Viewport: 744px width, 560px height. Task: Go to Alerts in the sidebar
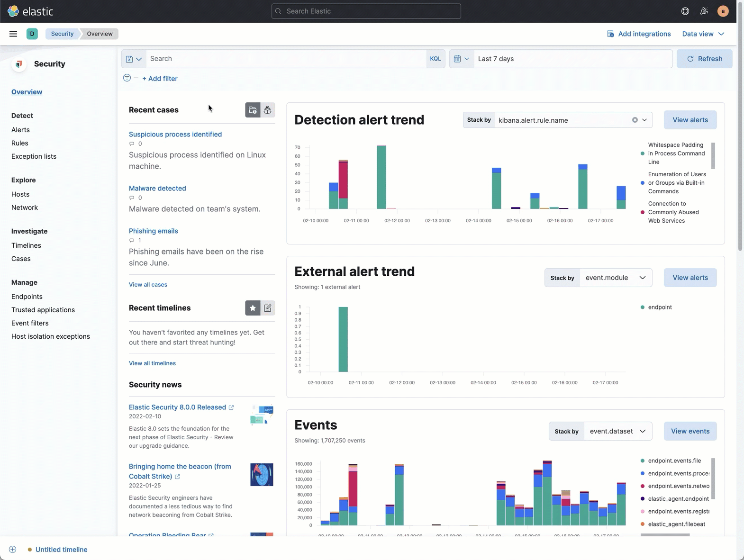[20, 130]
